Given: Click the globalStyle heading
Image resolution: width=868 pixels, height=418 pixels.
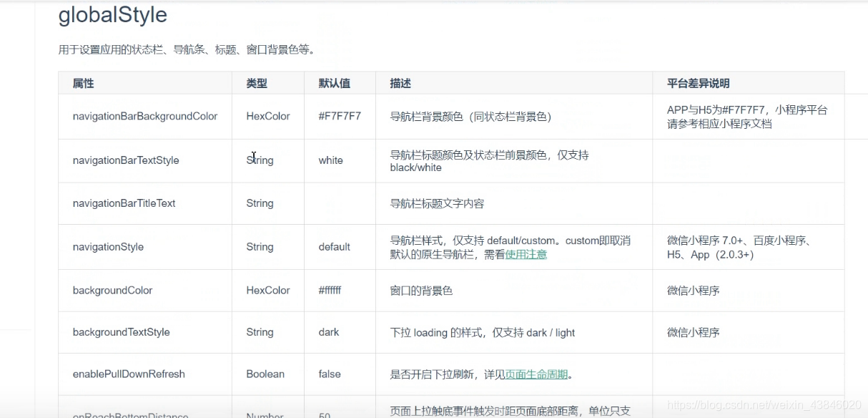Looking at the screenshot, I should pos(113,15).
